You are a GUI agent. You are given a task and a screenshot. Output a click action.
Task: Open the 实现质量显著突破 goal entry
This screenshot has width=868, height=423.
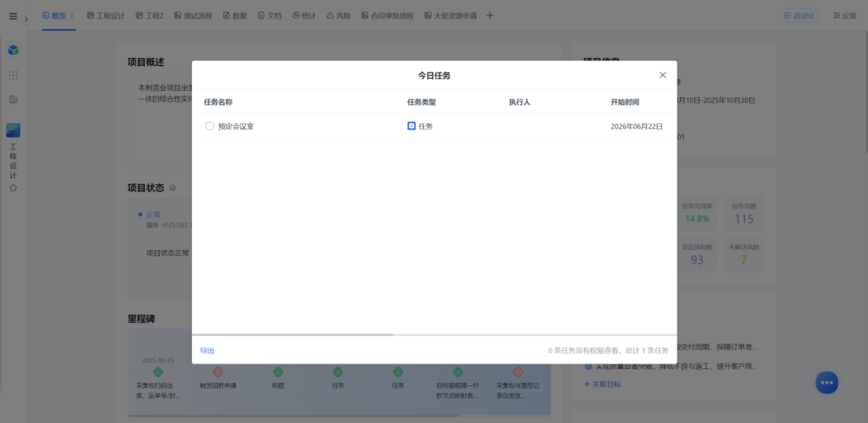click(676, 366)
